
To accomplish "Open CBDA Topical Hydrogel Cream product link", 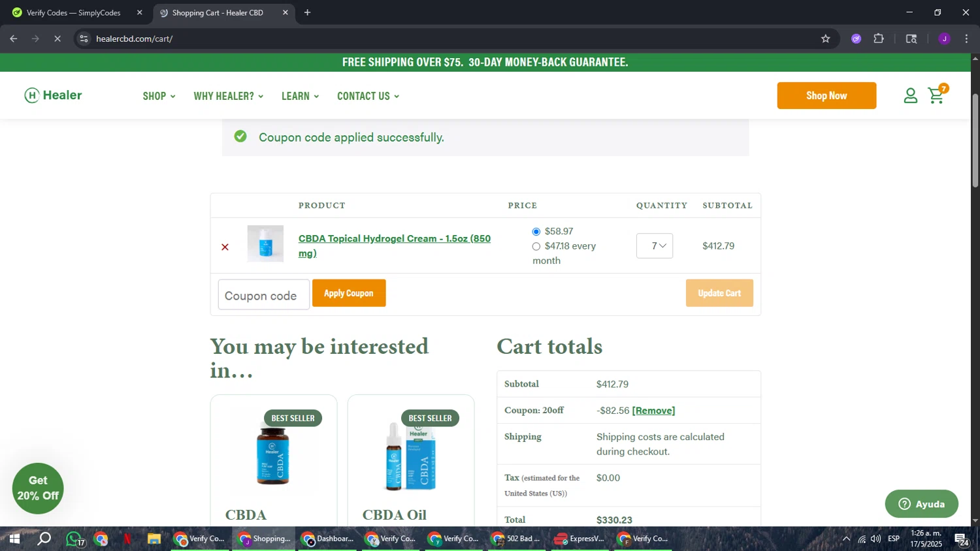I will [x=395, y=245].
